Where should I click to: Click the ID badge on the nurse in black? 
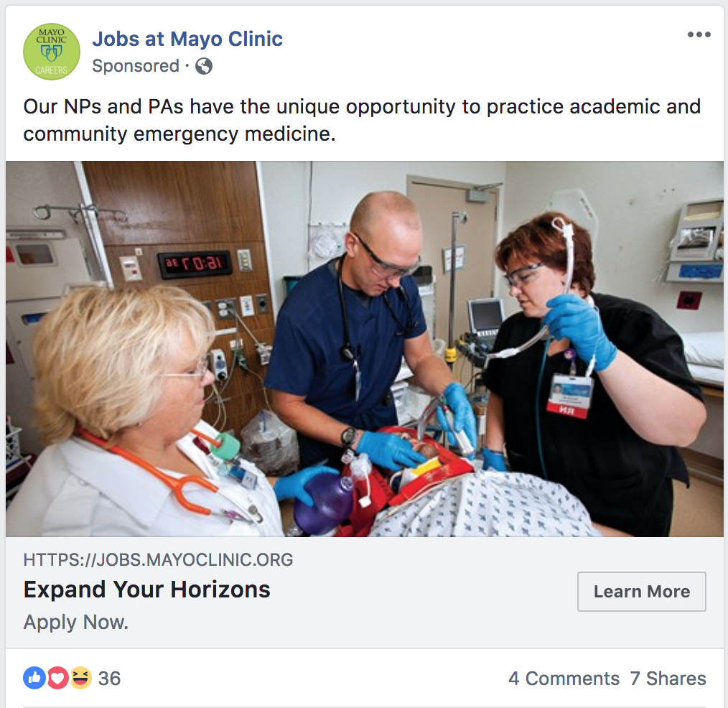(570, 395)
